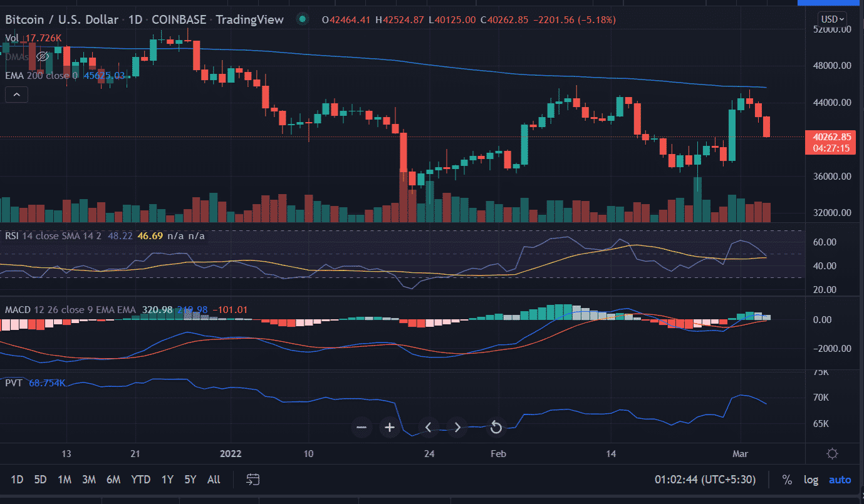This screenshot has width=864, height=504.
Task: Select the All date range
Action: [x=214, y=480]
